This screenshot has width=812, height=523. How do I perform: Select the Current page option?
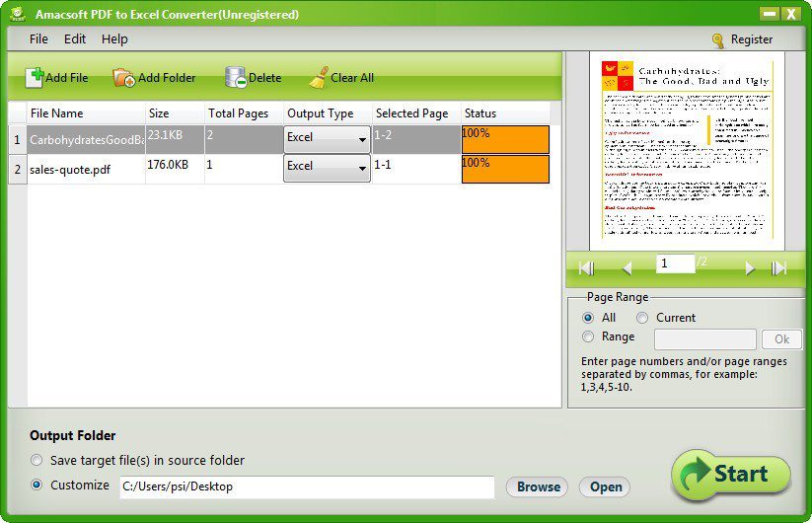coord(642,318)
